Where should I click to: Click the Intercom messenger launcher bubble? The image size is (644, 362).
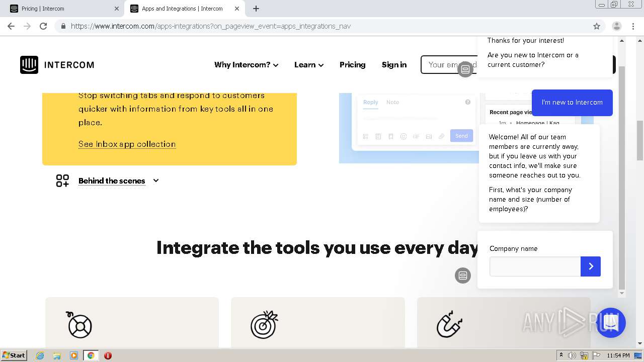click(611, 323)
